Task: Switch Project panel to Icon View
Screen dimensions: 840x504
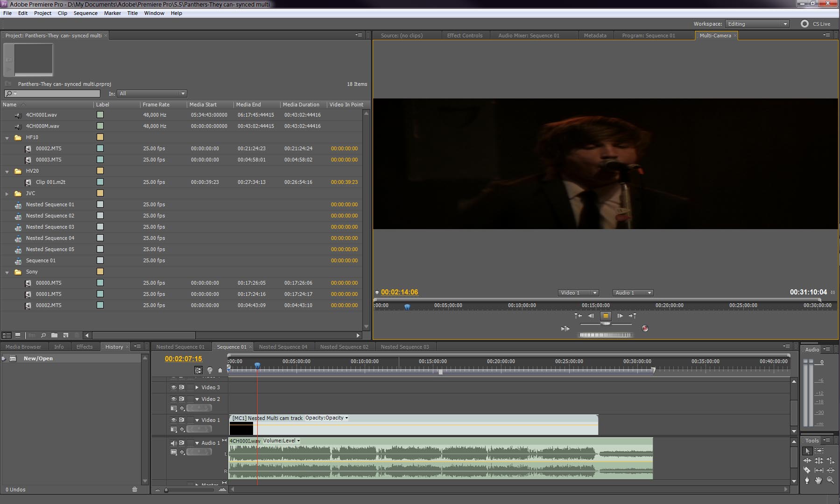Action: click(x=18, y=335)
